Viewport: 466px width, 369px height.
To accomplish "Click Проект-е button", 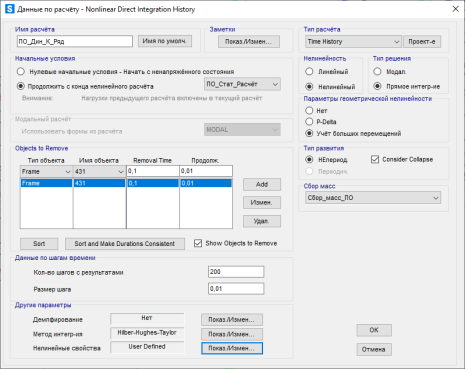I will click(422, 42).
